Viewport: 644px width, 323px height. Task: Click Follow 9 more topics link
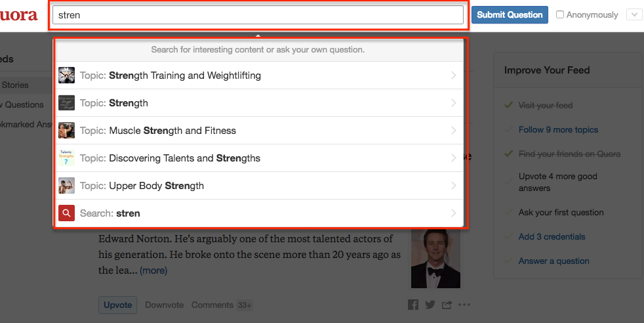click(558, 130)
